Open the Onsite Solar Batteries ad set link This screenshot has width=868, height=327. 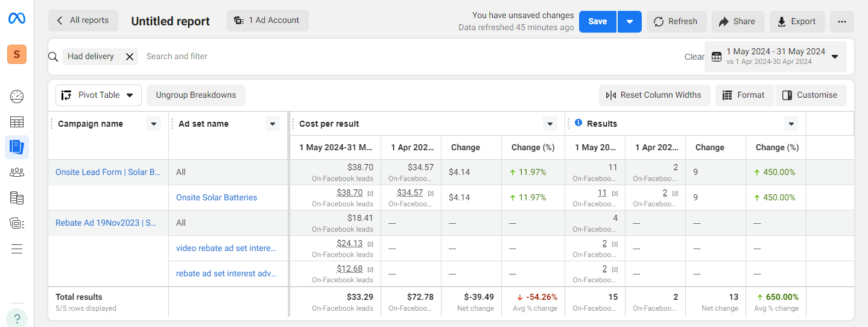(x=217, y=197)
